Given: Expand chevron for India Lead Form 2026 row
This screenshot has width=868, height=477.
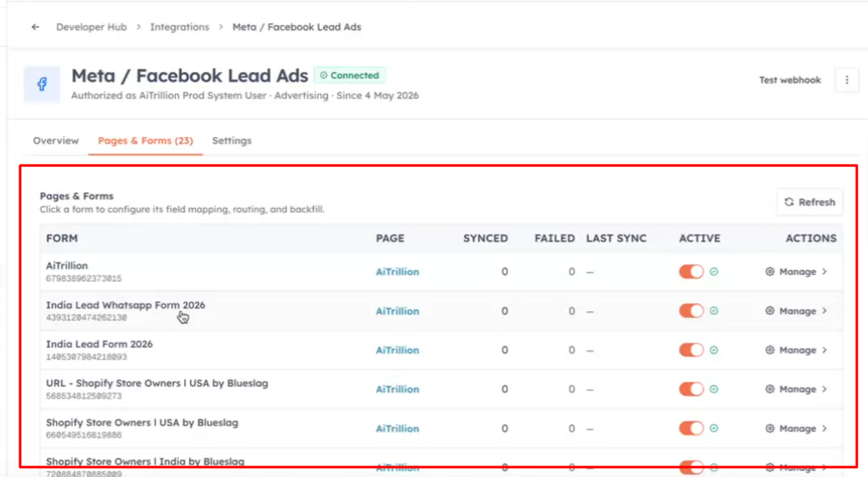Looking at the screenshot, I should click(825, 350).
